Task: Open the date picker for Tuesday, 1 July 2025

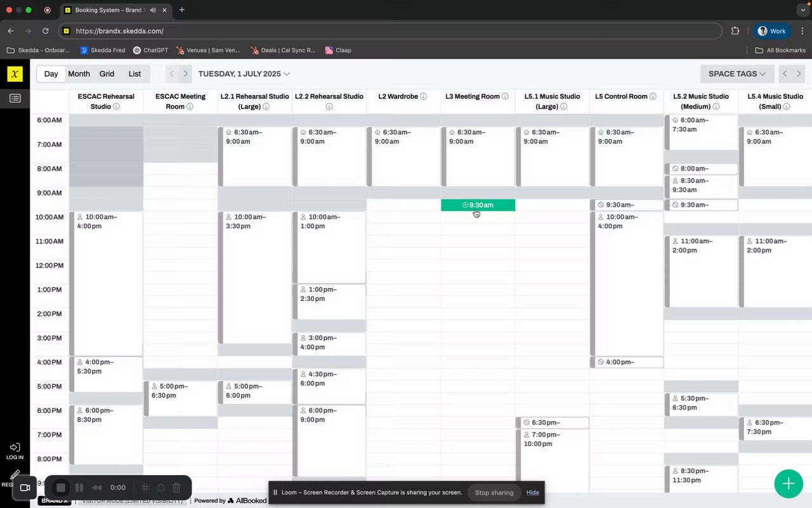Action: 244,74
